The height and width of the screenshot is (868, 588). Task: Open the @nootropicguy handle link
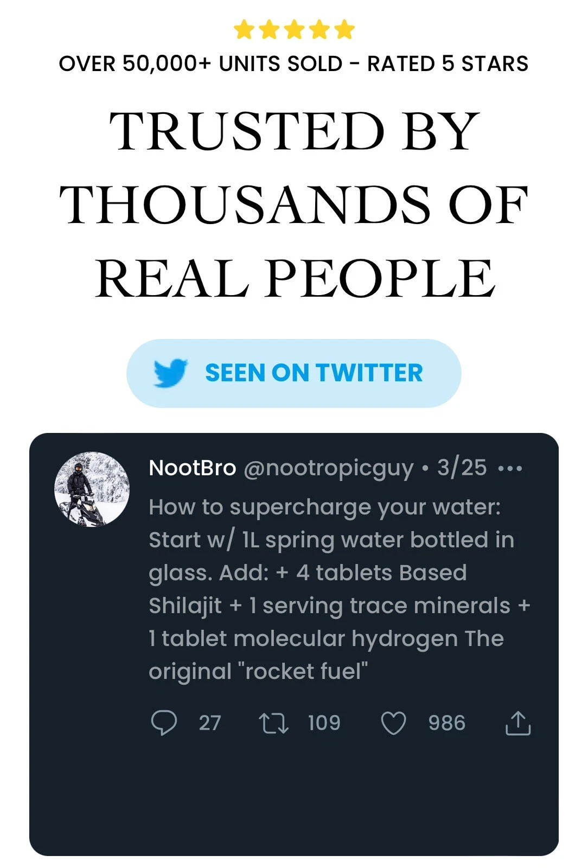328,468
